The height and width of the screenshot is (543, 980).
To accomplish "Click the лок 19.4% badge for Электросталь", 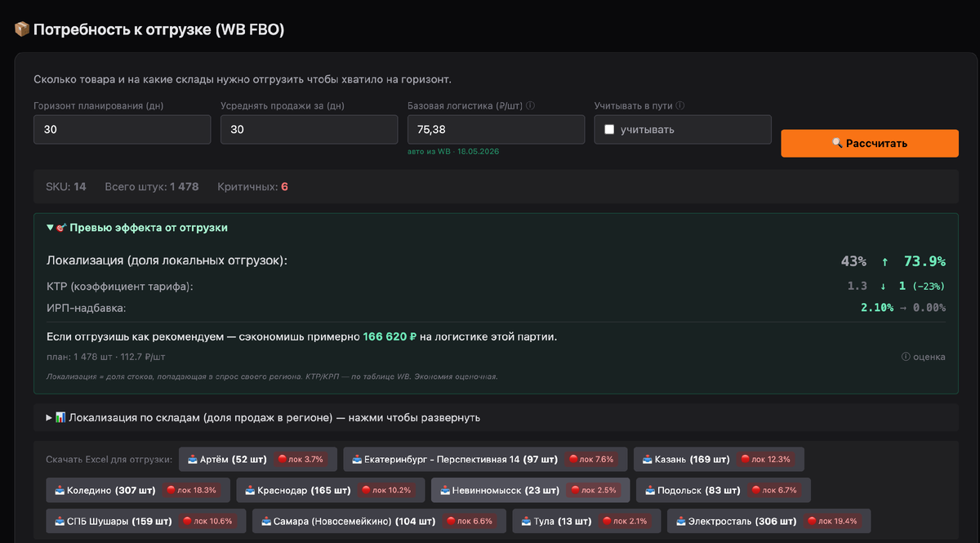I will [x=832, y=521].
